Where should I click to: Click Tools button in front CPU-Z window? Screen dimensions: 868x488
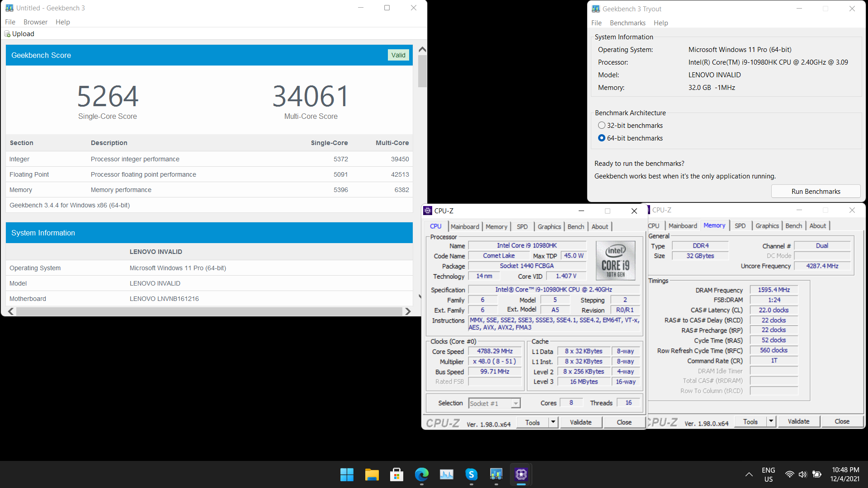pyautogui.click(x=532, y=422)
